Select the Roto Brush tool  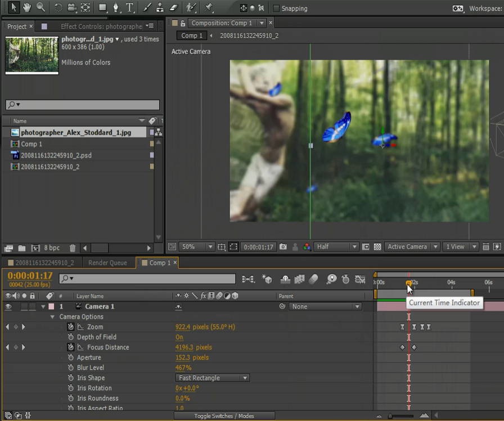point(191,7)
